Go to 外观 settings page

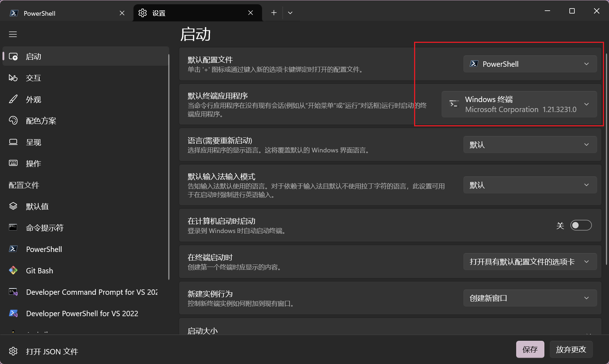pyautogui.click(x=85, y=99)
